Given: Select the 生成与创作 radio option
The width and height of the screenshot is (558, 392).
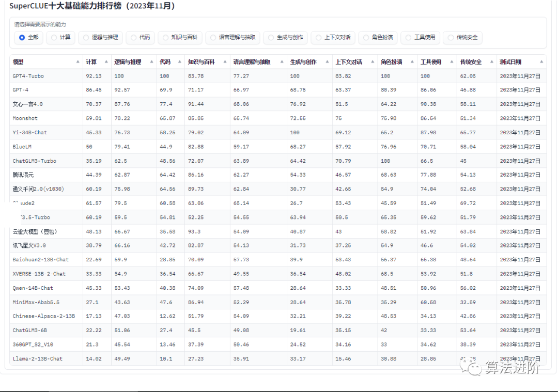Looking at the screenshot, I should (x=285, y=37).
